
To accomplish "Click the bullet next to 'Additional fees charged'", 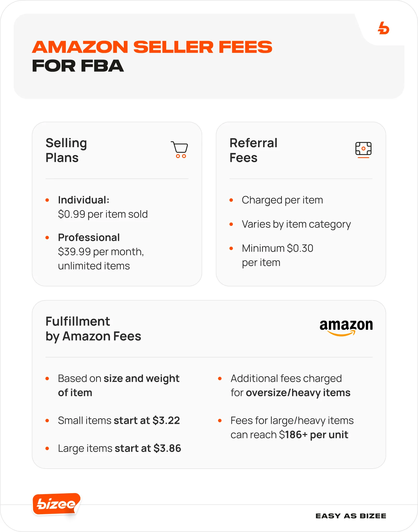I will point(220,379).
